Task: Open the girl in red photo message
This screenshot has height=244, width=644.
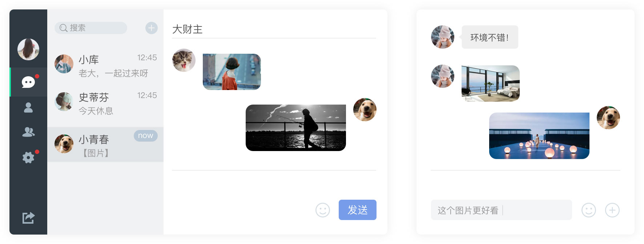Action: click(232, 72)
